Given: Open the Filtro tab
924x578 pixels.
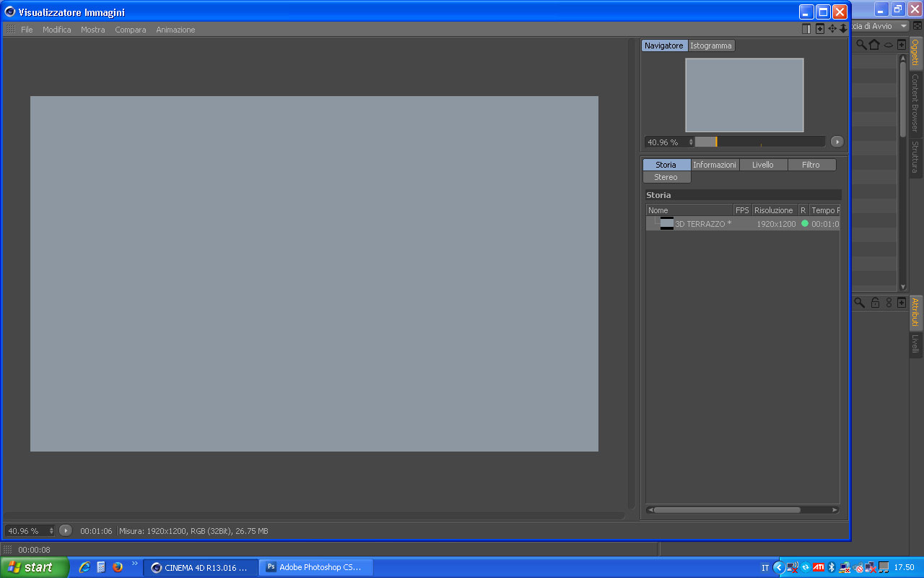Looking at the screenshot, I should [811, 165].
